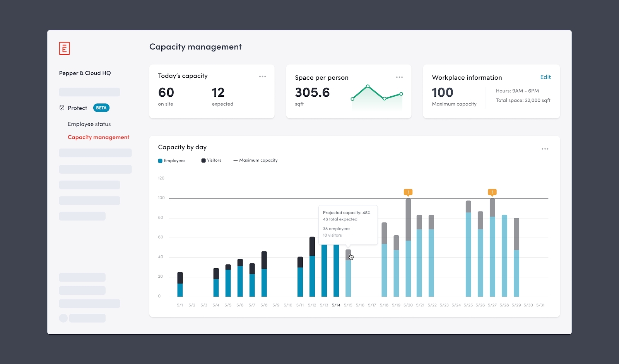619x364 pixels.
Task: Click the warning alert marker above 5/27
Action: 492,192
